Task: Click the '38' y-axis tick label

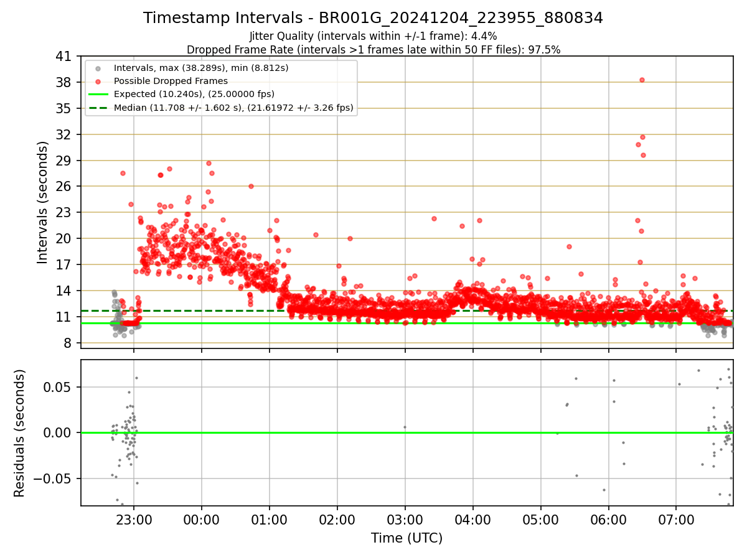Action: click(63, 83)
